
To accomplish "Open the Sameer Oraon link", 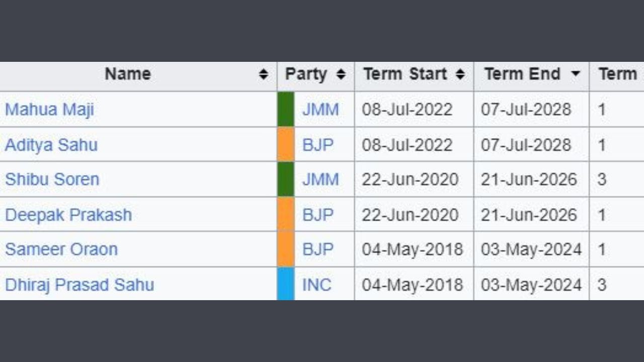I will (61, 249).
